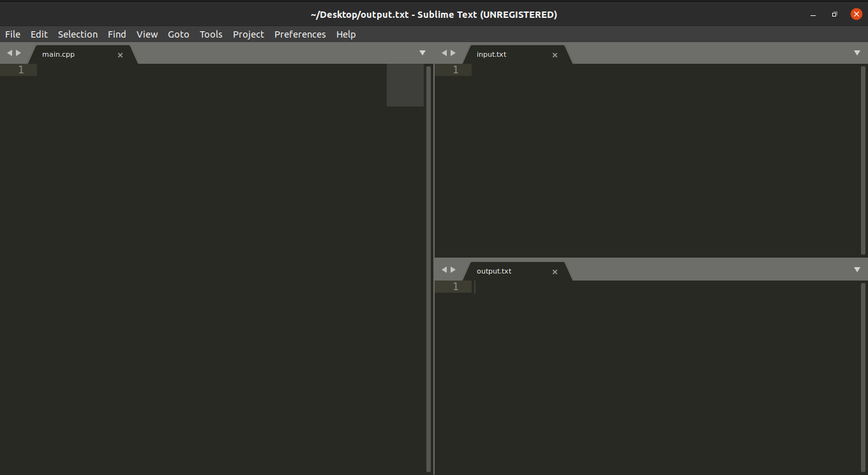
Task: Open the File menu
Action: [12, 34]
